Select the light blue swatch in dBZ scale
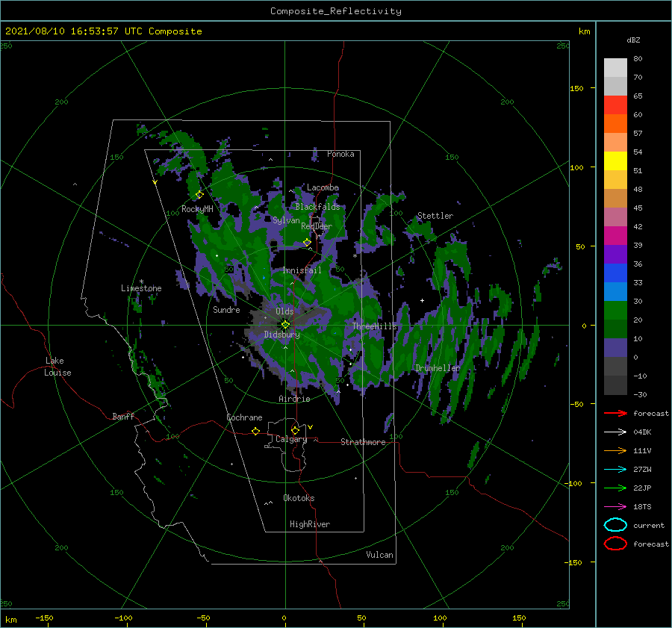The width and height of the screenshot is (672, 628). coord(615,292)
